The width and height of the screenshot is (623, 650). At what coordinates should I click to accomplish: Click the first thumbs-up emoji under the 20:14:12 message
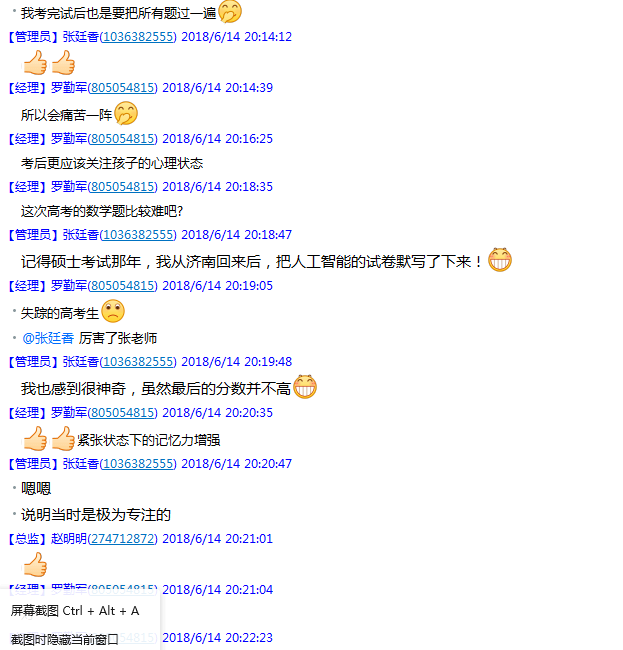tap(35, 63)
